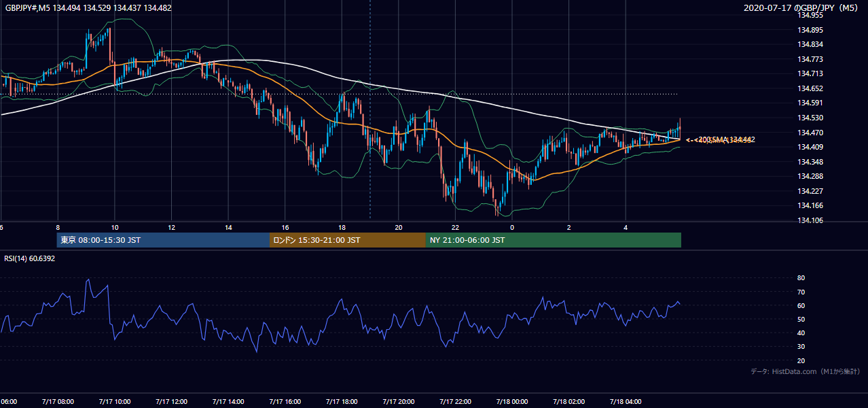This screenshot has width=868, height=408.
Task: Click the RSI axis value 60
Action: (801, 305)
